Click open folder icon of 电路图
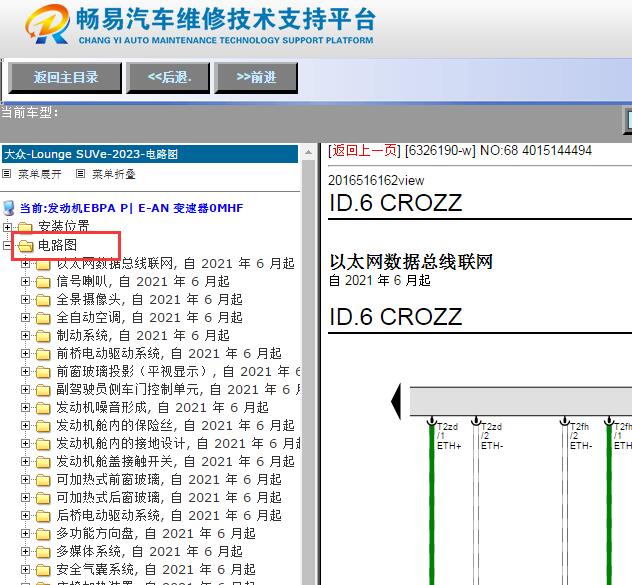 (x=25, y=246)
